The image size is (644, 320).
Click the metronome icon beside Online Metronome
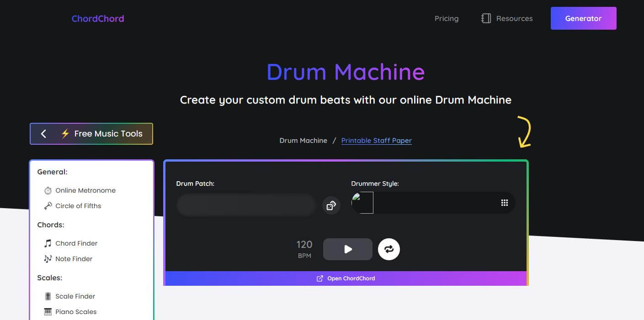point(48,190)
